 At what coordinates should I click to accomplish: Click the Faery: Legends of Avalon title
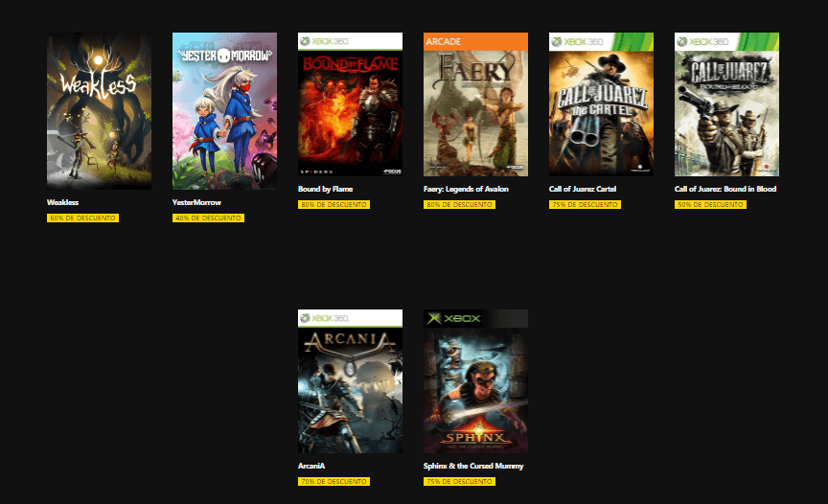coord(466,189)
